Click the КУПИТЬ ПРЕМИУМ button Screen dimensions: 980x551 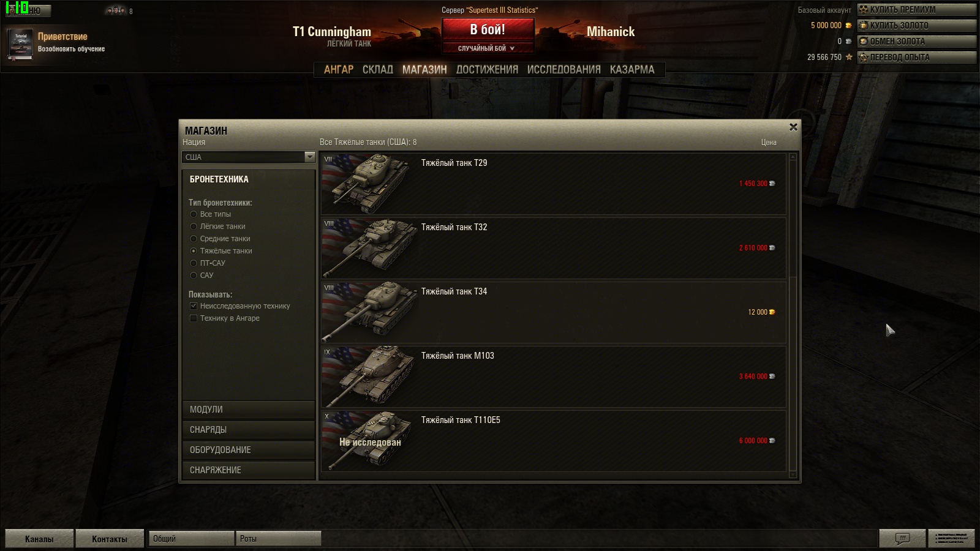(x=916, y=10)
